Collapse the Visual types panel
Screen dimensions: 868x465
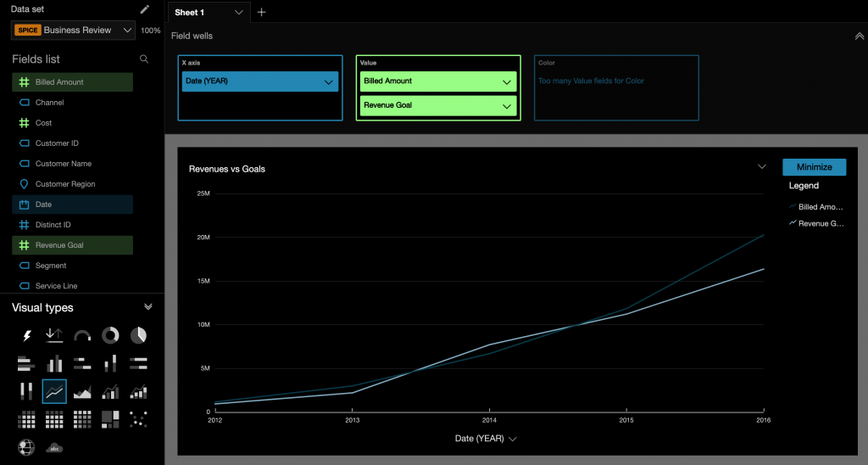point(148,307)
